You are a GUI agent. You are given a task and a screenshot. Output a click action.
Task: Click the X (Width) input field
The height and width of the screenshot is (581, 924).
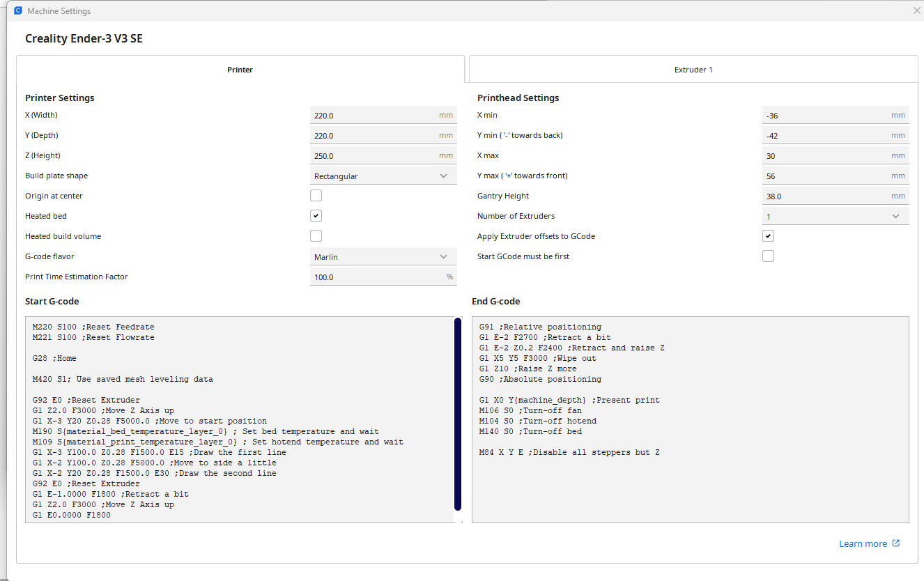(x=383, y=116)
